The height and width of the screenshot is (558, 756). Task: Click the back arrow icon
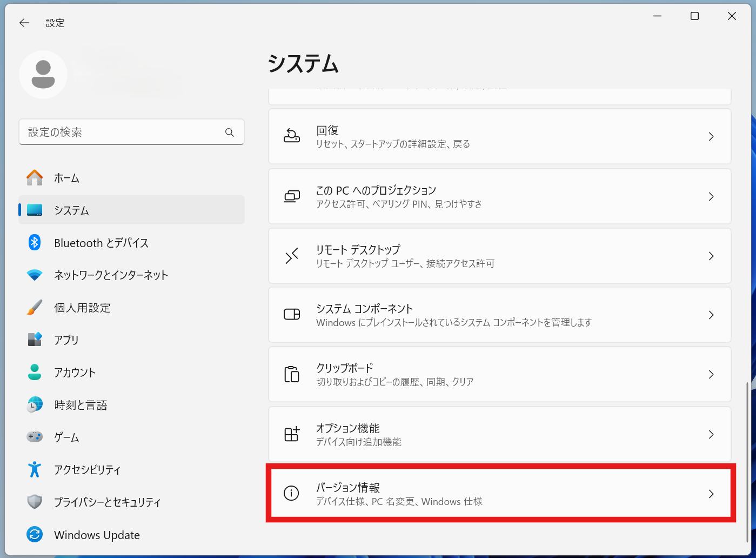(x=24, y=23)
